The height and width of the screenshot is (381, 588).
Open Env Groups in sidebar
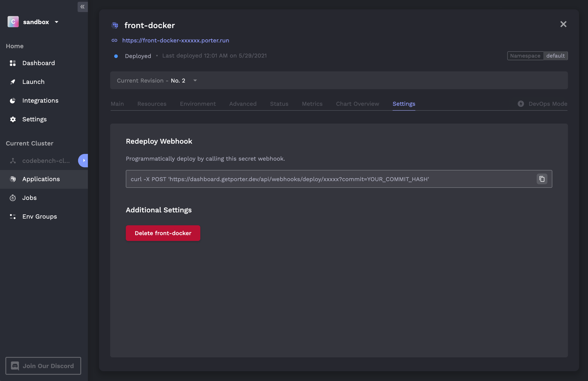click(x=40, y=217)
